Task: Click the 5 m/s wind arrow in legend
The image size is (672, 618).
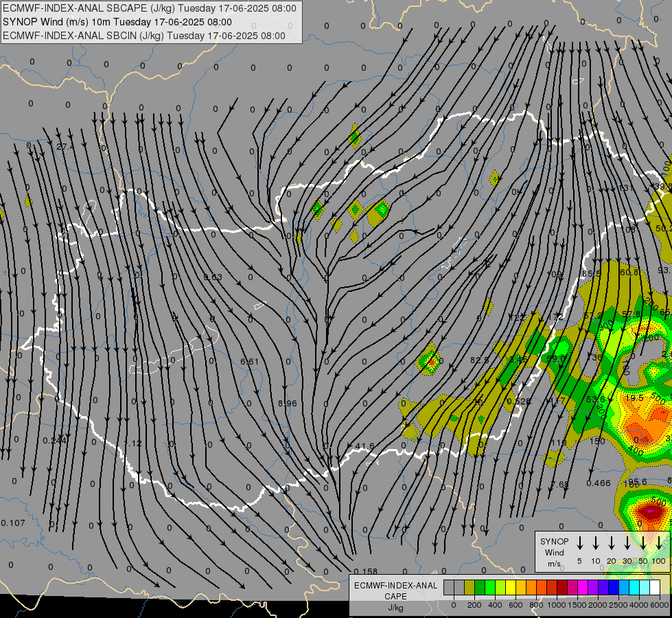Action: 579,542
